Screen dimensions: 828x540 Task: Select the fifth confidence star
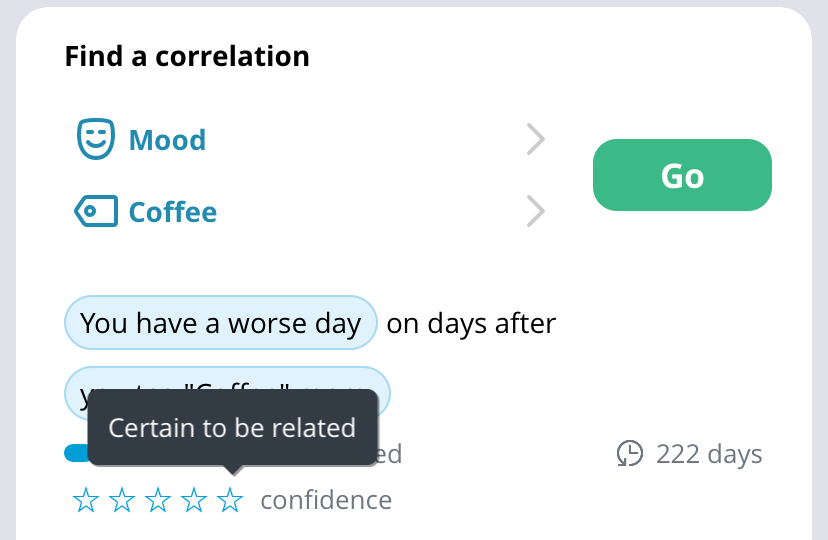pos(230,499)
